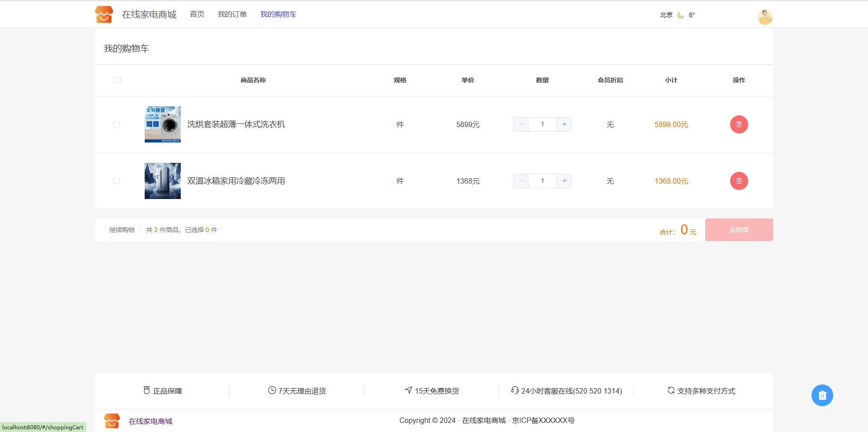Go to the 首页 navigation tab

coord(197,14)
